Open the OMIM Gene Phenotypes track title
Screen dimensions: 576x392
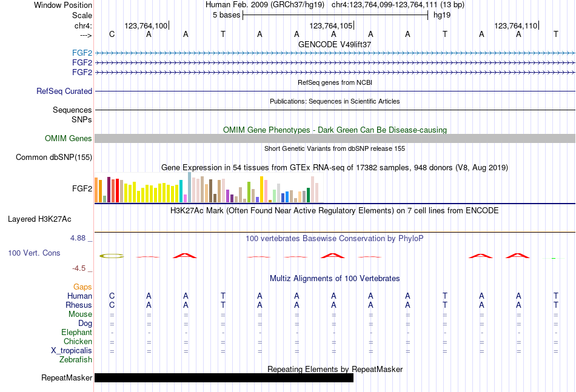click(x=335, y=130)
